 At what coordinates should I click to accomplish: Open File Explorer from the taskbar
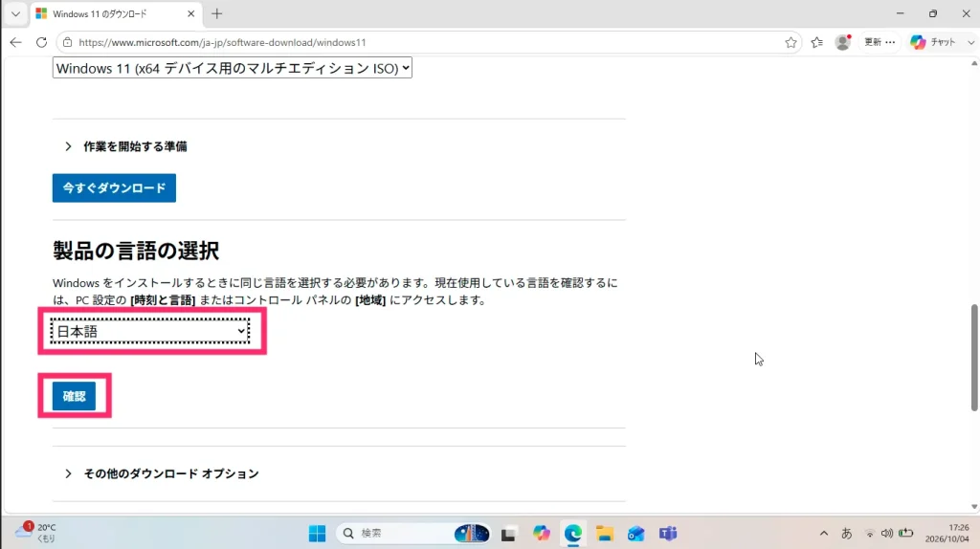click(605, 534)
